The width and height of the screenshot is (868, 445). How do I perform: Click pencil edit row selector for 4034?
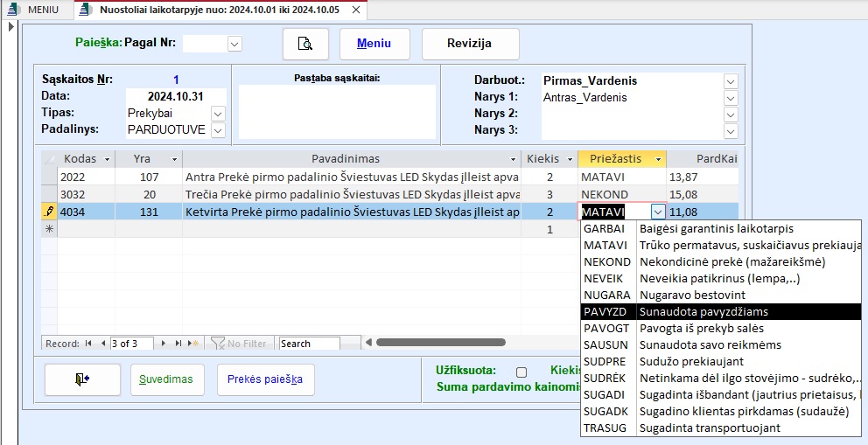click(x=49, y=212)
